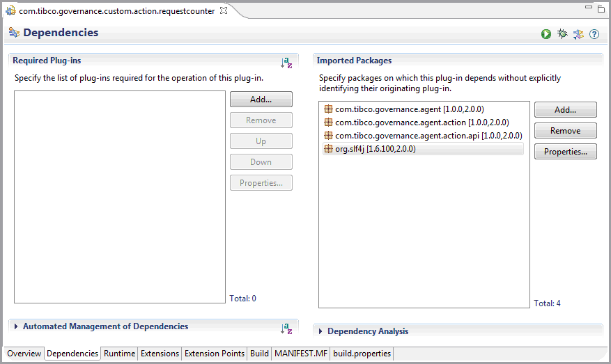The width and height of the screenshot is (611, 364).
Task: Click the export deployable plug-ins icon
Action: 578,34
